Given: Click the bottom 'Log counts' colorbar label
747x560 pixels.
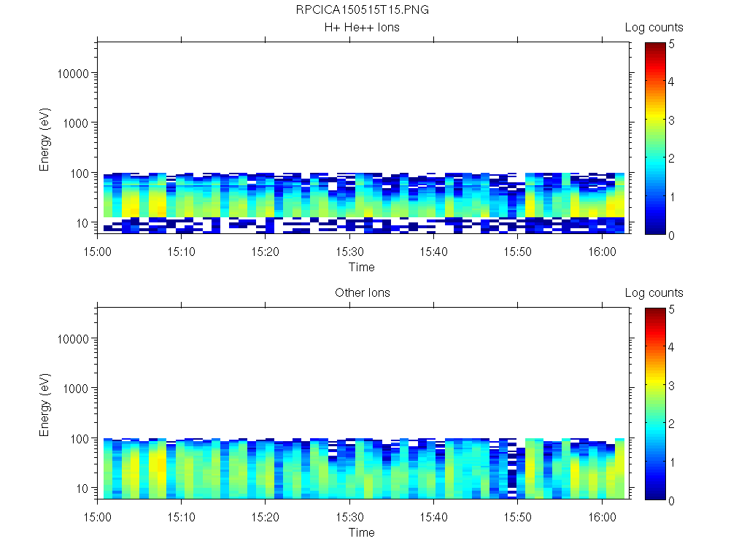Looking at the screenshot, I should [x=654, y=293].
